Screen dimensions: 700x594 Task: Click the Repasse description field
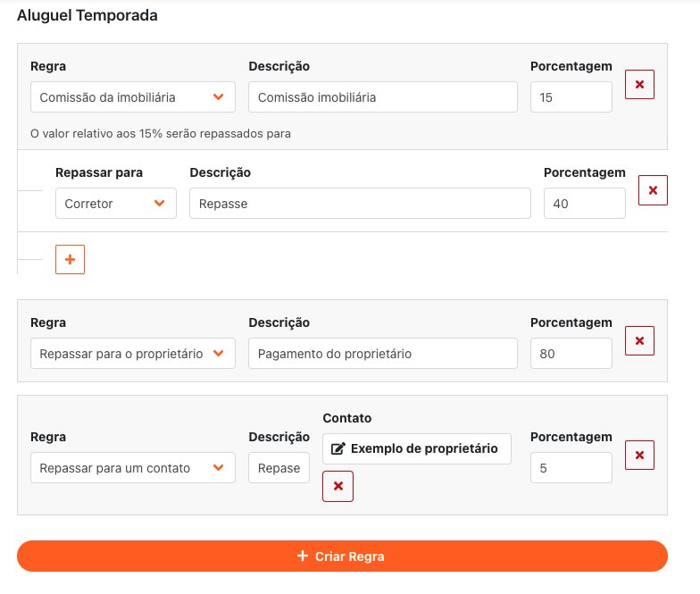(359, 204)
